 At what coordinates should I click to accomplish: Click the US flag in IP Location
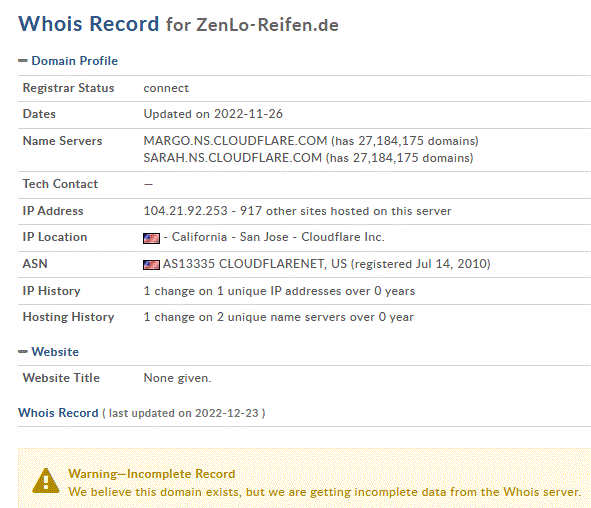pos(152,238)
